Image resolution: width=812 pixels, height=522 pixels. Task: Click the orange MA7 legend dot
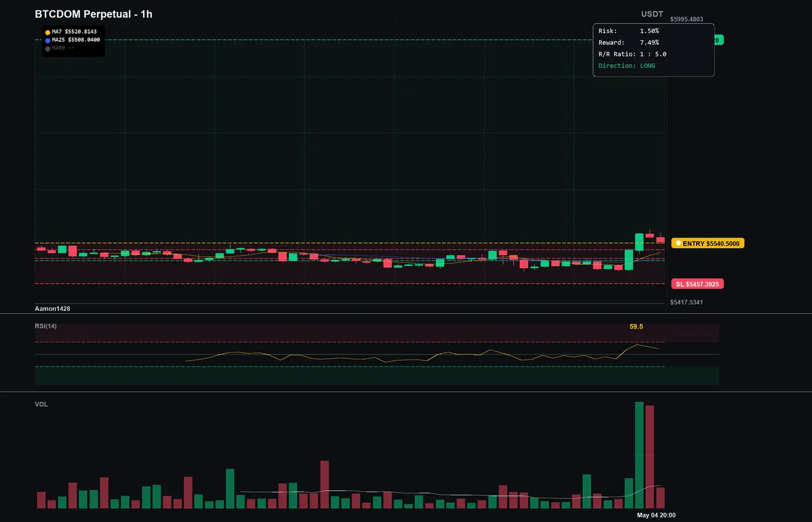pos(48,32)
